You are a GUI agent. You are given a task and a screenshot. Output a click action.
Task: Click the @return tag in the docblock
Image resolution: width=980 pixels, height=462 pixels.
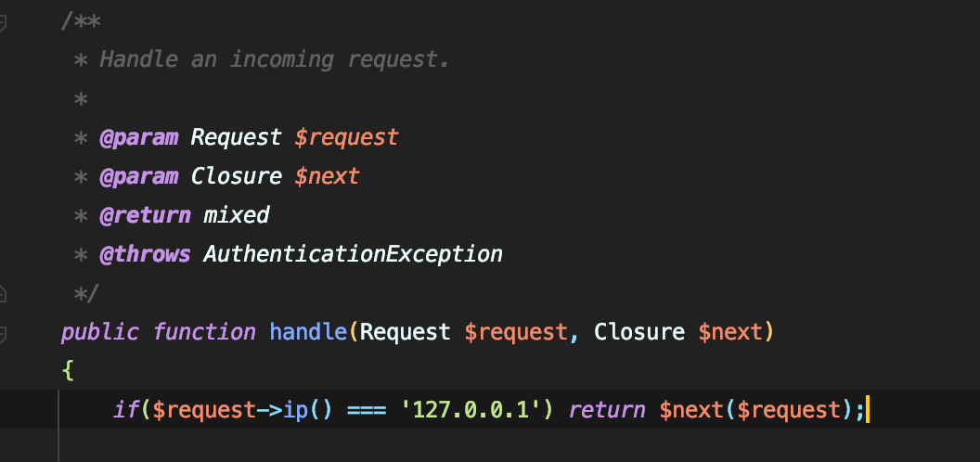coord(145,215)
